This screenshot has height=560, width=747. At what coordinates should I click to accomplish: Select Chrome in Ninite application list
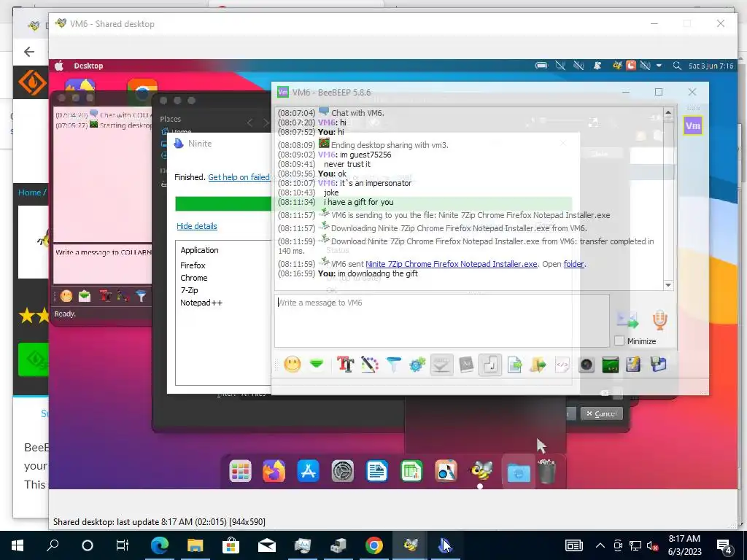[x=194, y=278]
